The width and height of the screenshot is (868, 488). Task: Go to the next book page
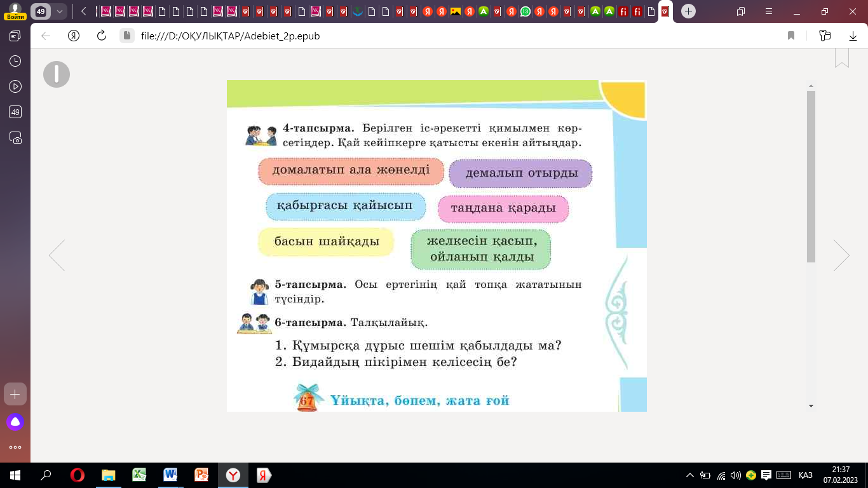(841, 255)
